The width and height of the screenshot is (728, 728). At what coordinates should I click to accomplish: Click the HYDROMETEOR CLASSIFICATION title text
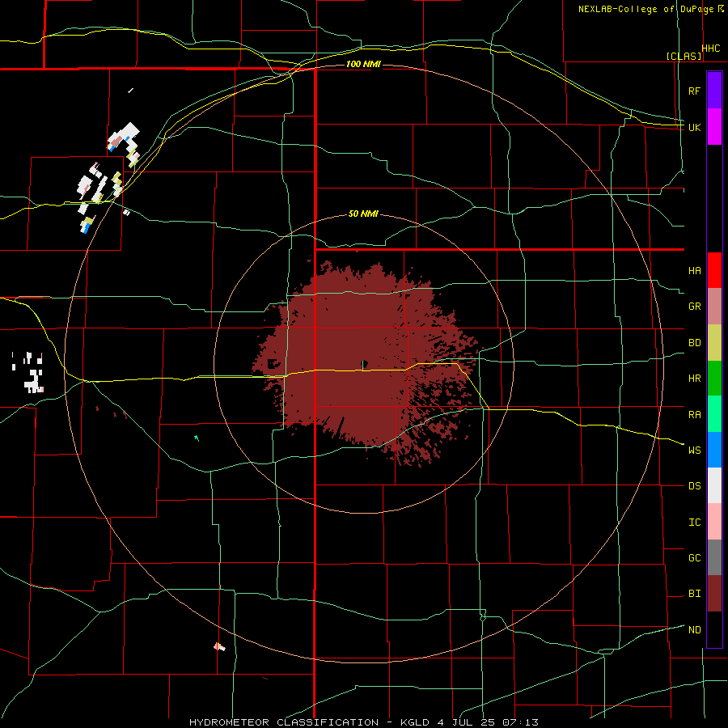coord(284,722)
